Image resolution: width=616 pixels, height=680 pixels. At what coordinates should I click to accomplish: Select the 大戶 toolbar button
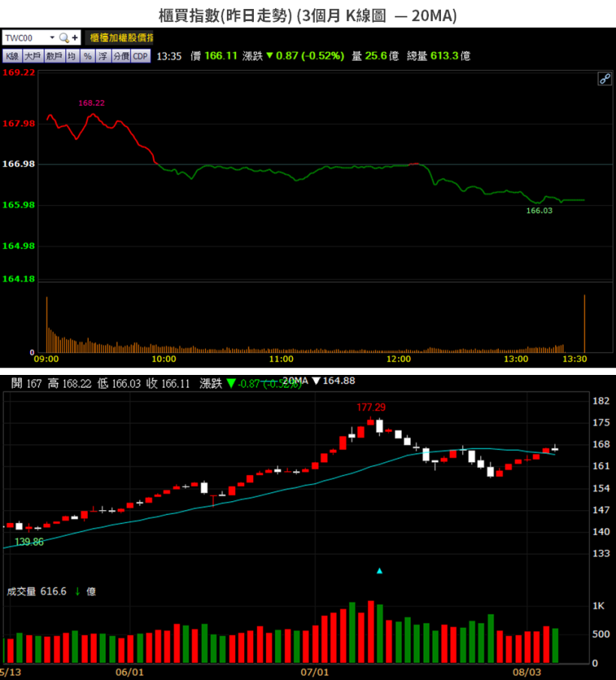[x=33, y=56]
